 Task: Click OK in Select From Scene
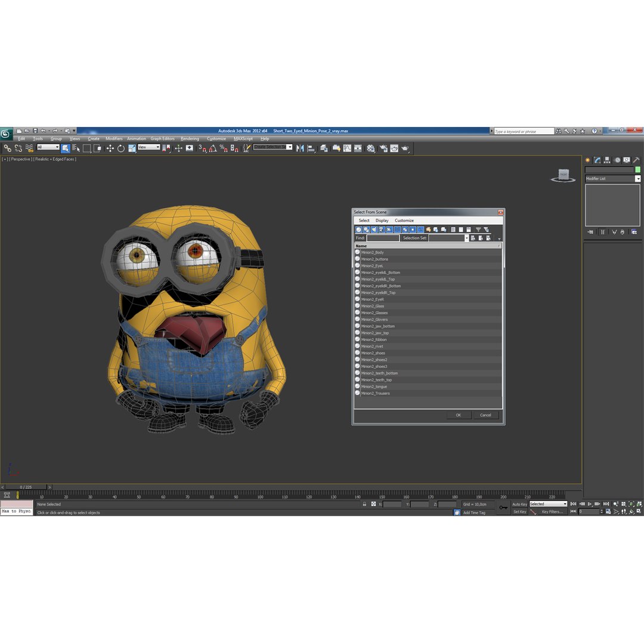pos(459,415)
